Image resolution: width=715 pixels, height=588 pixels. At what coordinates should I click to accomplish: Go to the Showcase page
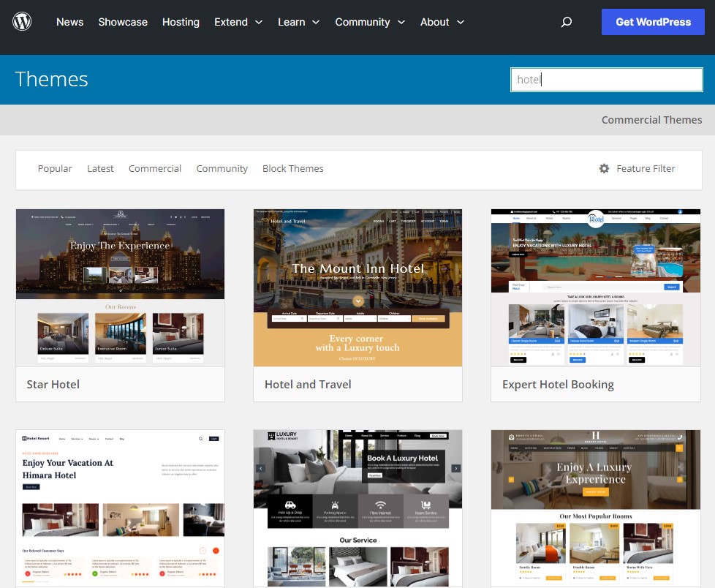[123, 22]
